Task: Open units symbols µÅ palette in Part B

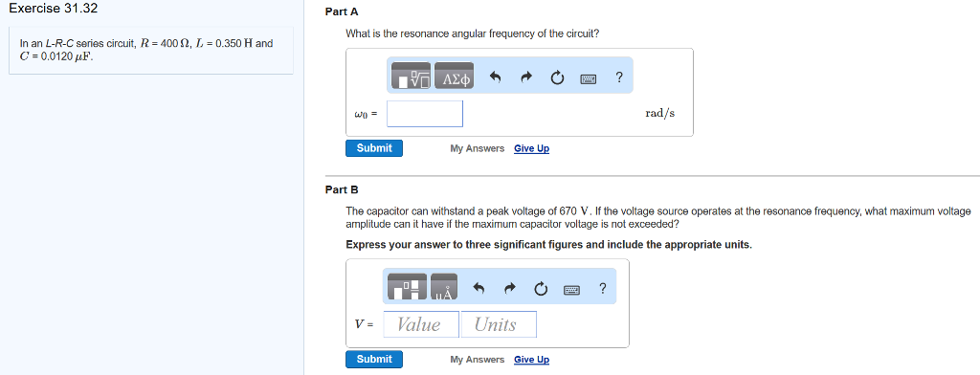Action: (x=444, y=287)
